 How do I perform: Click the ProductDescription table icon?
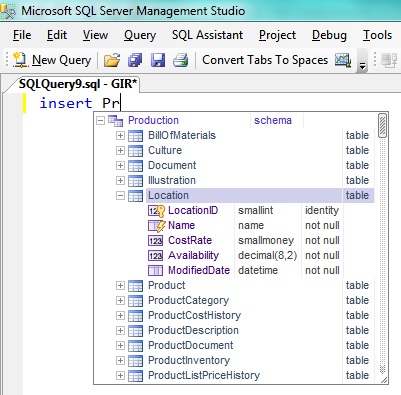point(135,331)
